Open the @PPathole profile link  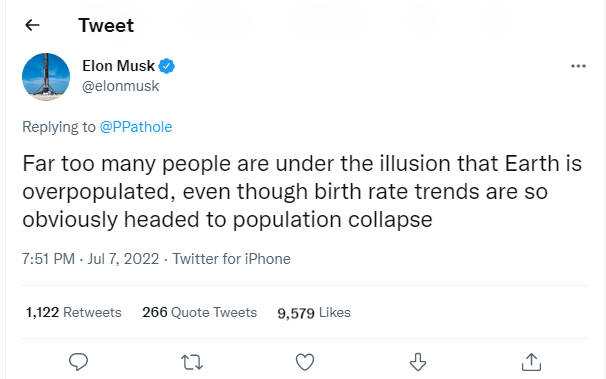[136, 127]
